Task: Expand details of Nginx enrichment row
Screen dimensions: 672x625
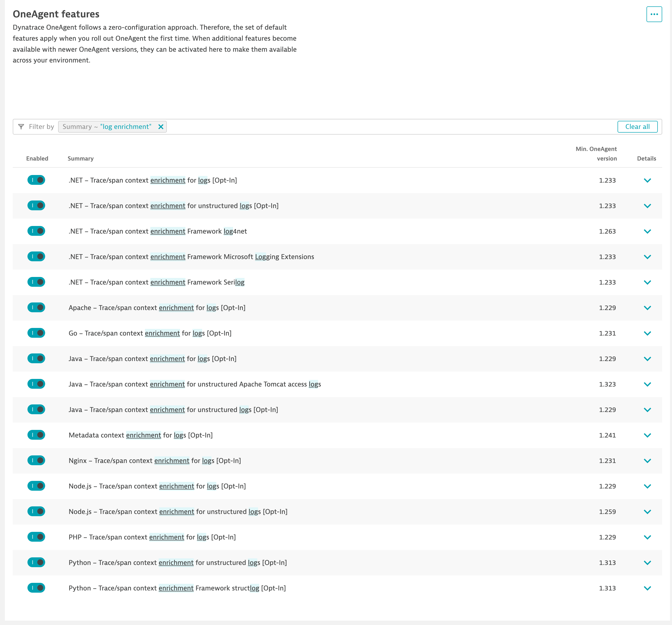Action: (x=647, y=461)
